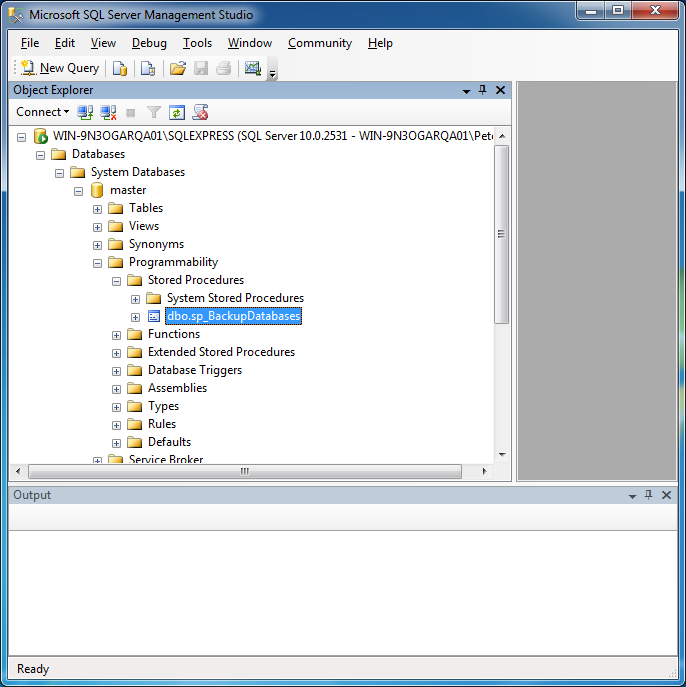Open the Help menu
The height and width of the screenshot is (687, 686).
[x=380, y=43]
